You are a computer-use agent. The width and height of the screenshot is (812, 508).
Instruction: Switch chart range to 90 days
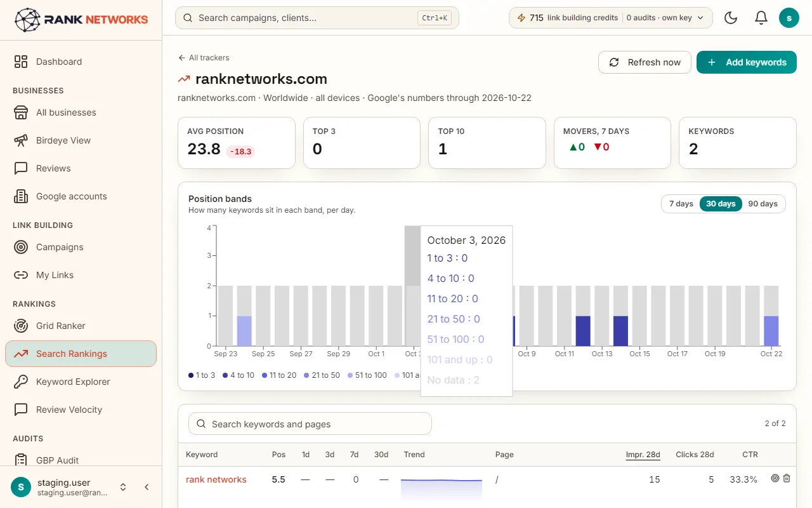click(x=763, y=204)
